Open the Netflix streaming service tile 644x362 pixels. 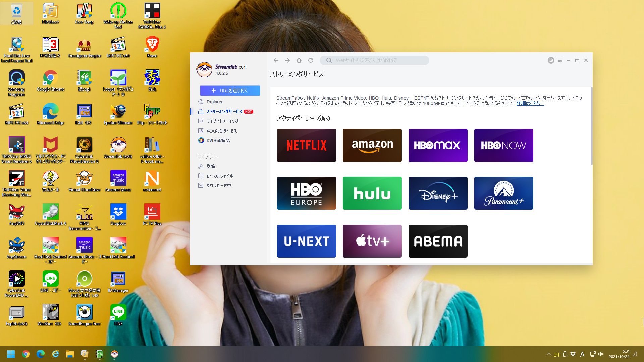[x=306, y=145]
